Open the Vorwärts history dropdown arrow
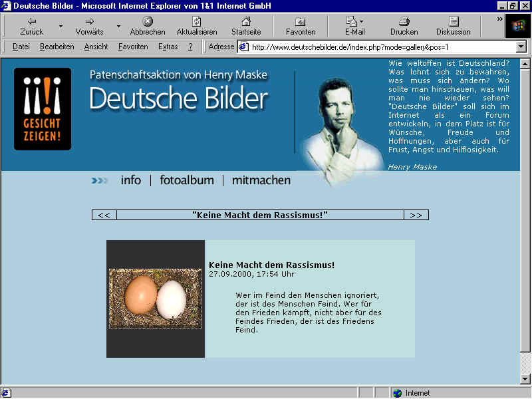This screenshot has height=399, width=532. [x=118, y=26]
